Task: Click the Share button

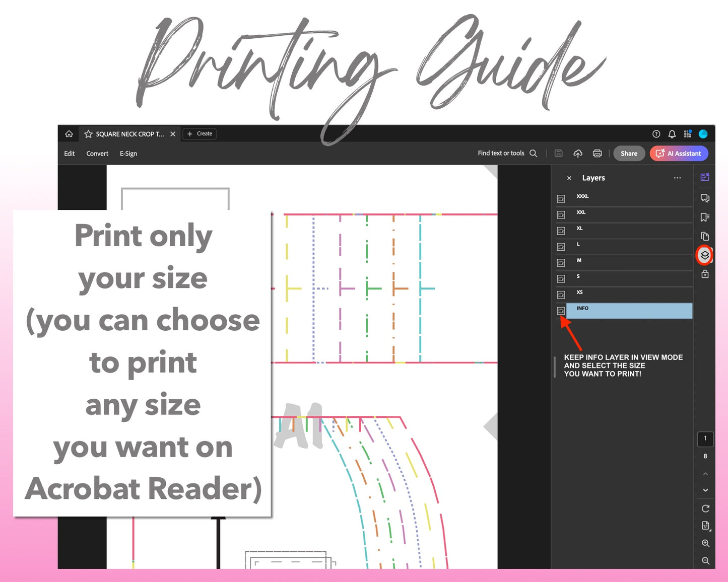Action: 629,154
